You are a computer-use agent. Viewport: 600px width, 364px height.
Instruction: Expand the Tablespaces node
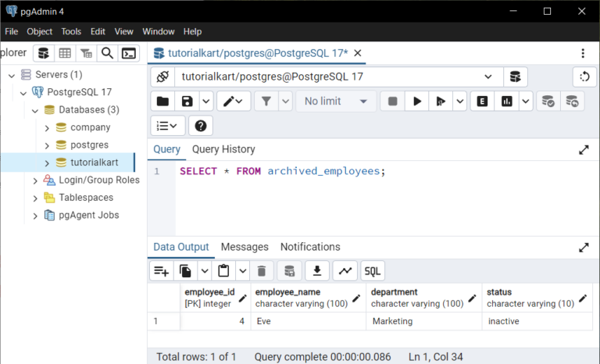35,198
